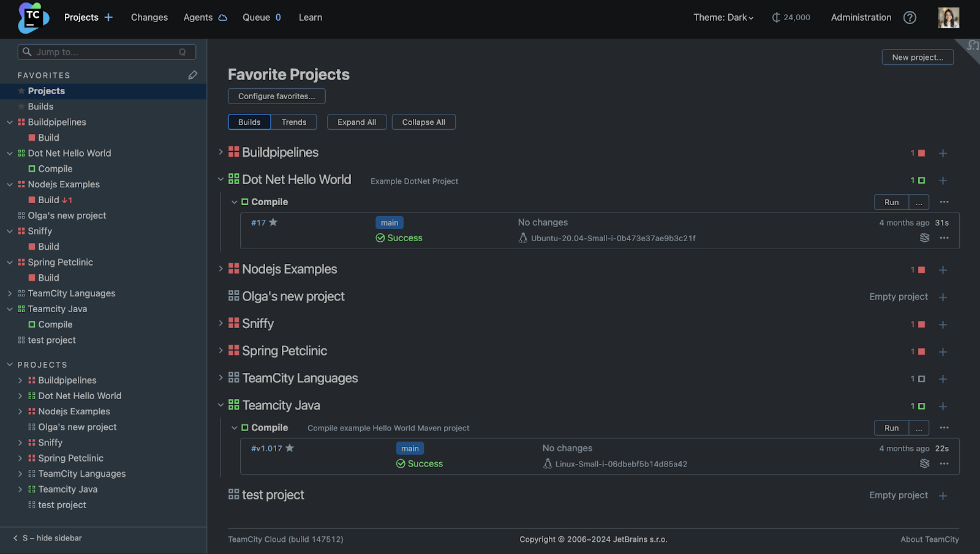The image size is (980, 554).
Task: Open the three-dots menu beside Teamcity Java Compile Run
Action: [944, 428]
